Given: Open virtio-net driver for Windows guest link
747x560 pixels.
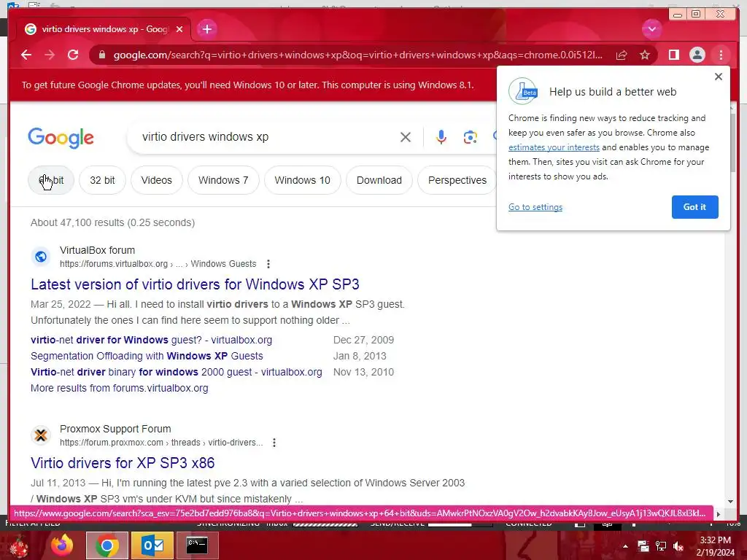Looking at the screenshot, I should pyautogui.click(x=152, y=340).
